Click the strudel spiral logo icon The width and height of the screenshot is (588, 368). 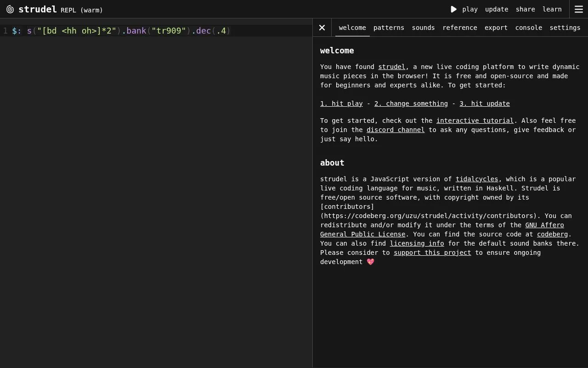coord(10,9)
